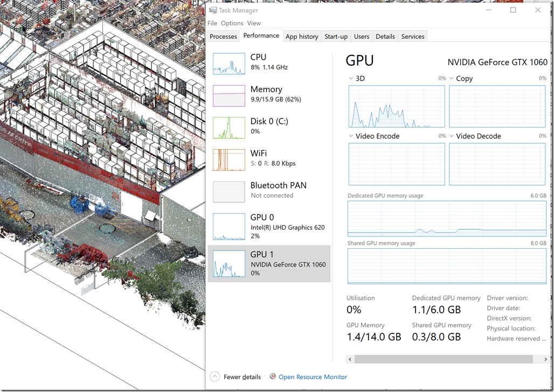Expand the Video Encode engine dropdown

[351, 136]
